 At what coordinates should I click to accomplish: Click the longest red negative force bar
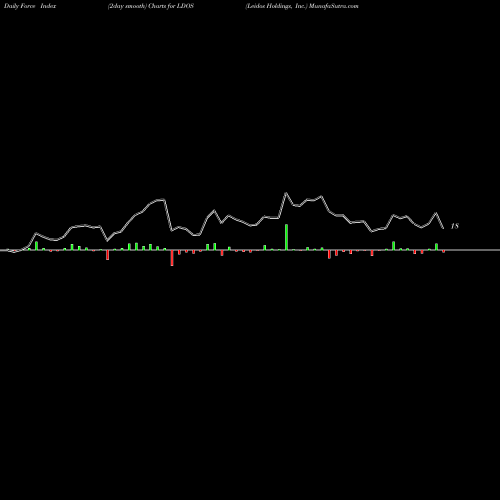pos(172,258)
